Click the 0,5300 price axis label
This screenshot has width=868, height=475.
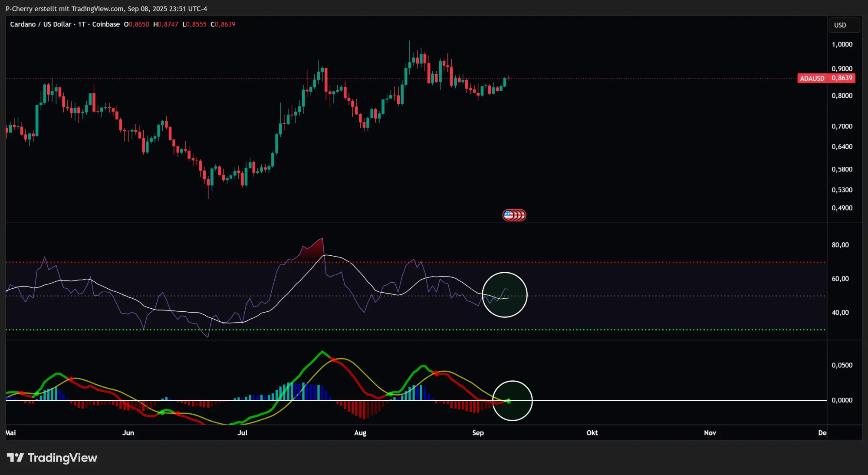(x=842, y=190)
